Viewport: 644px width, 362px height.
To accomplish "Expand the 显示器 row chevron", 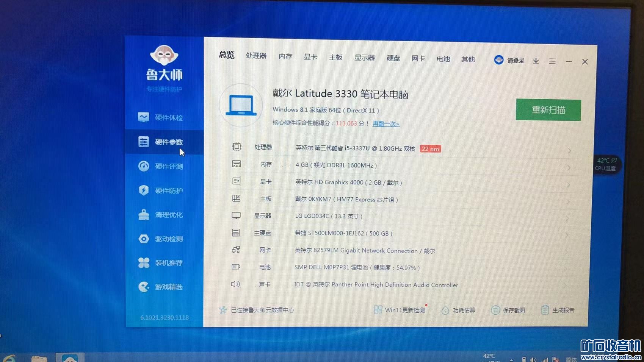I will click(x=567, y=218).
